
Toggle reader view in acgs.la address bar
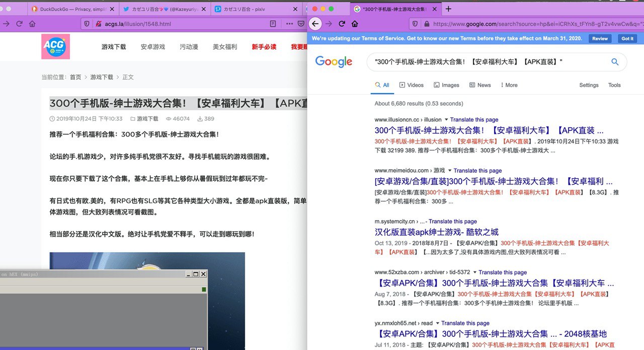273,24
